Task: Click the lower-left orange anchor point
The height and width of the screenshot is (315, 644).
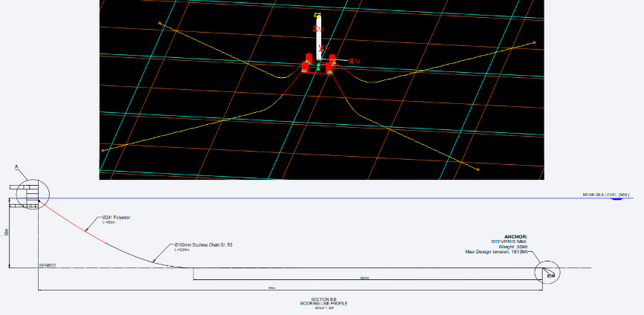Action: point(103,150)
